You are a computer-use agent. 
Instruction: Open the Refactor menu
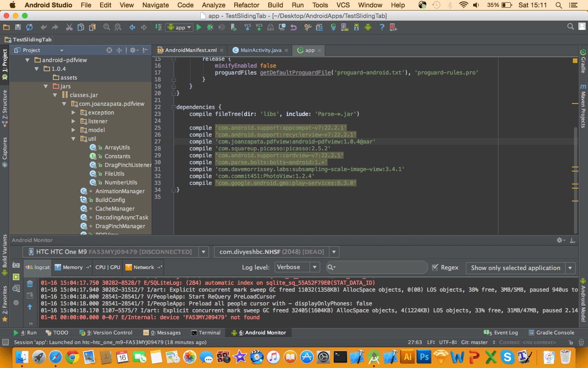point(246,5)
